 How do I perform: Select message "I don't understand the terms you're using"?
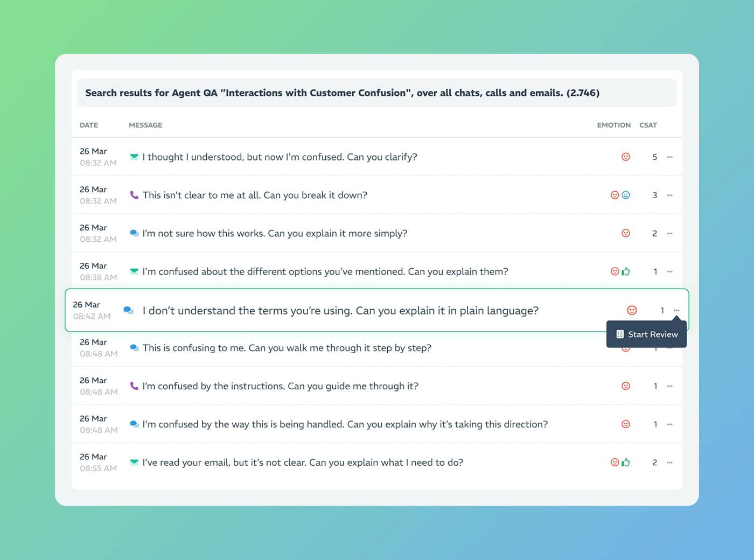tap(340, 311)
